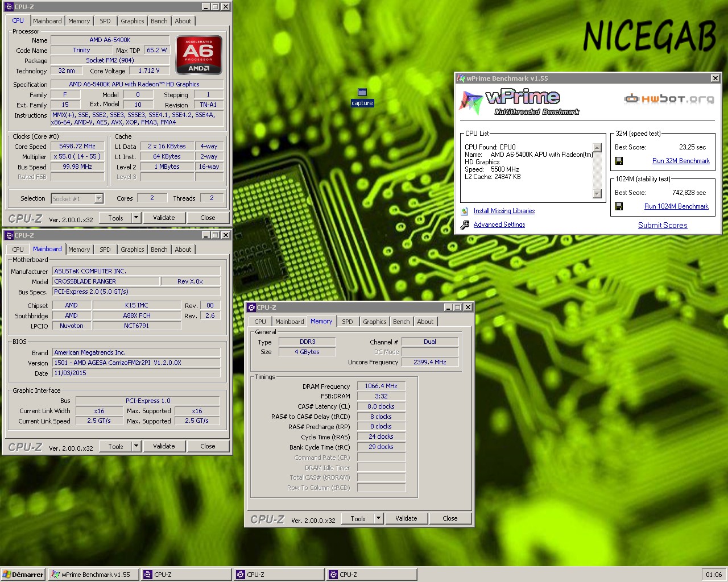This screenshot has width=728, height=582.
Task: Click the taskbar clock showing 01:06
Action: [x=714, y=575]
